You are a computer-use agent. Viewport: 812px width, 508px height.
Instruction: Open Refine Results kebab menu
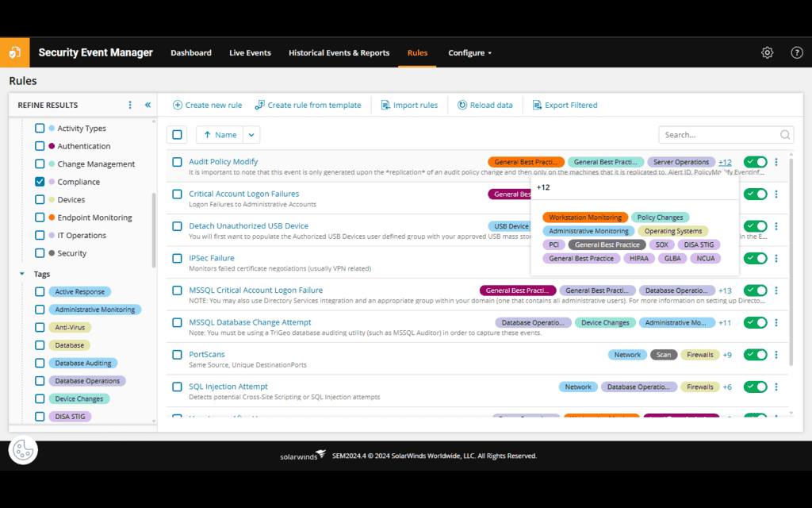click(x=130, y=105)
